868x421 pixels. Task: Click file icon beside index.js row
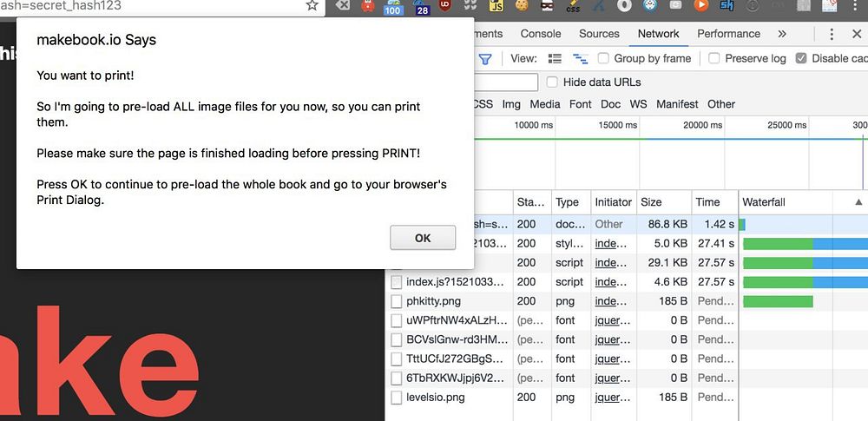tap(397, 282)
